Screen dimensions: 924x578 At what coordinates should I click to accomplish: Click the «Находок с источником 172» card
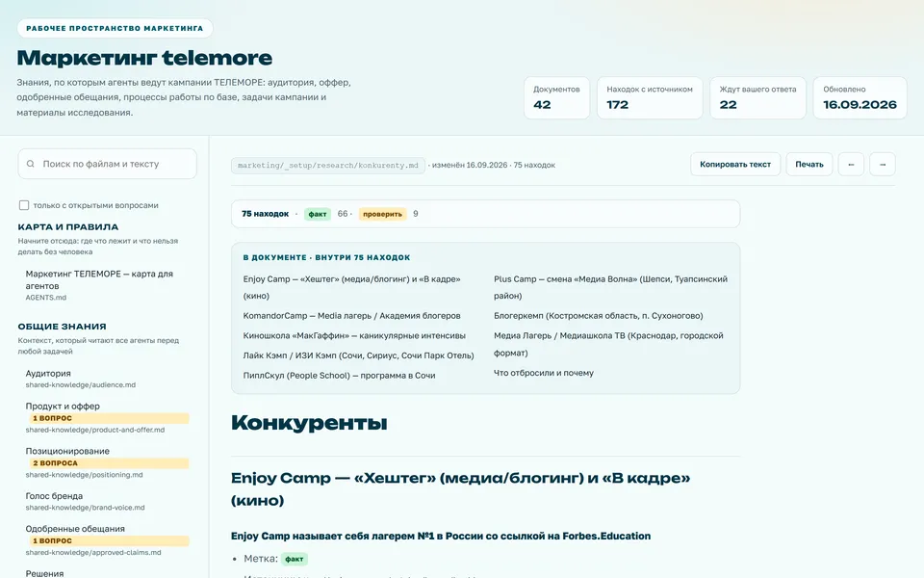(x=650, y=98)
